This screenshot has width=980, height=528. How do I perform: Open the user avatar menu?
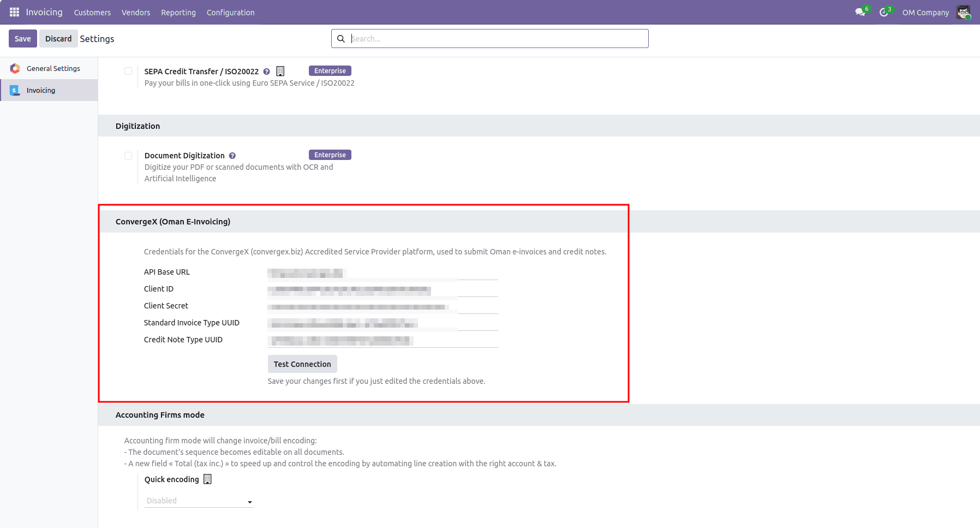click(x=964, y=12)
